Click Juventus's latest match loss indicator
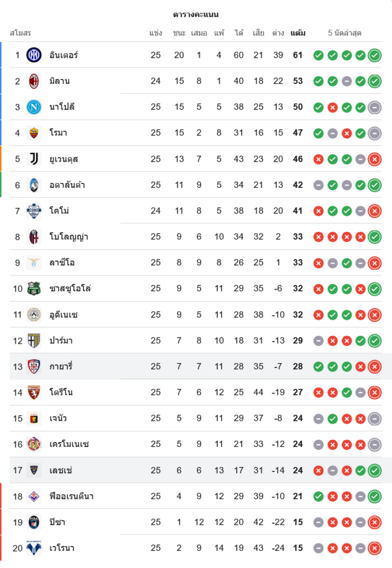The height and width of the screenshot is (568, 392). click(374, 159)
